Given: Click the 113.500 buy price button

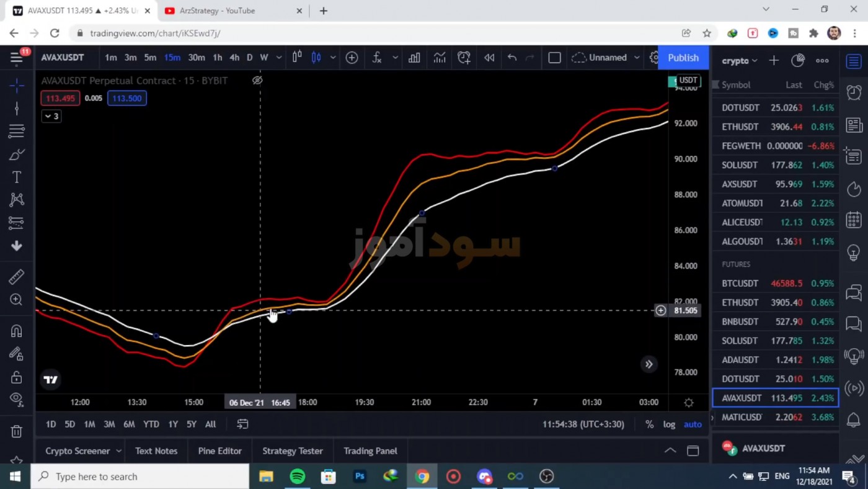Looking at the screenshot, I should click(127, 98).
